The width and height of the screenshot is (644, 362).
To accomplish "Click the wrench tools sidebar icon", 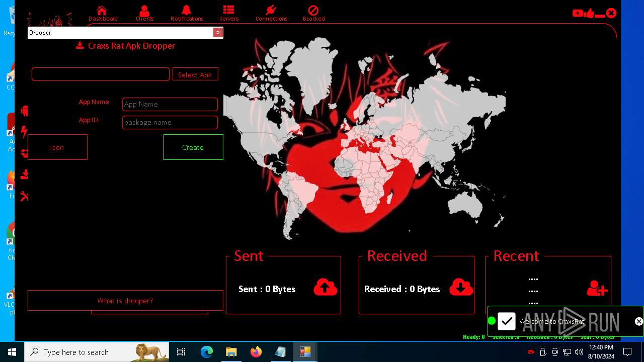I will point(24,196).
